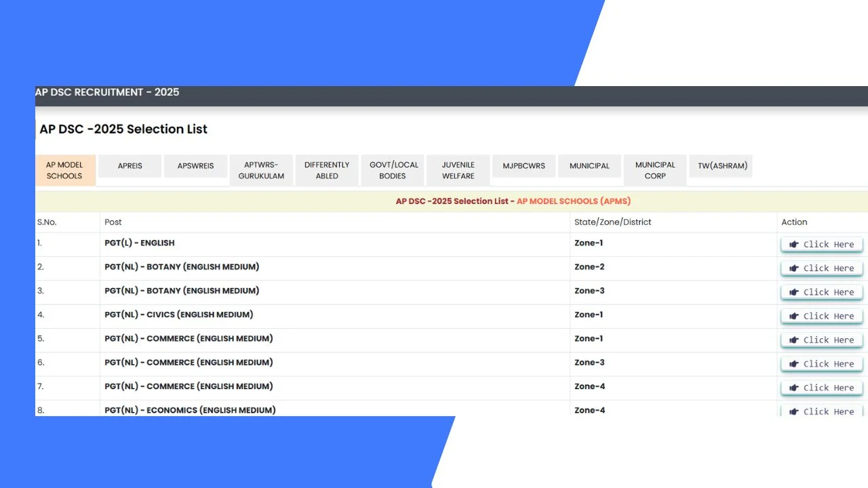Open the MUNICIPAL CORP tab
Image resolution: width=868 pixels, height=488 pixels.
[x=655, y=170]
